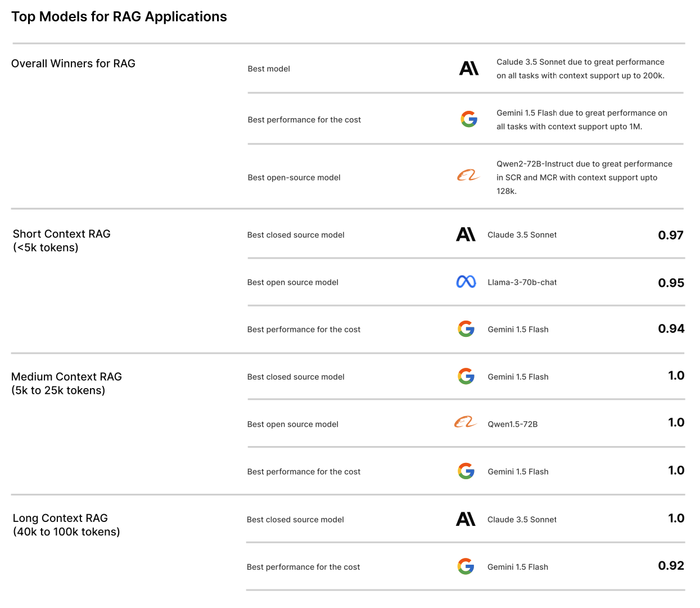Click 'Best closed source model' in Medium Context section
Viewport: 700px width, 608px height.
click(x=296, y=377)
